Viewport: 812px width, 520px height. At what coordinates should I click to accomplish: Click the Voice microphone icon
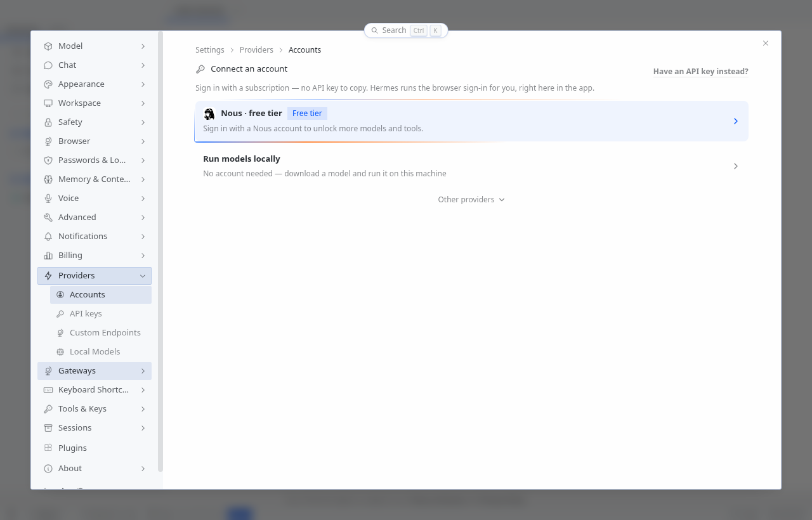[x=48, y=198]
